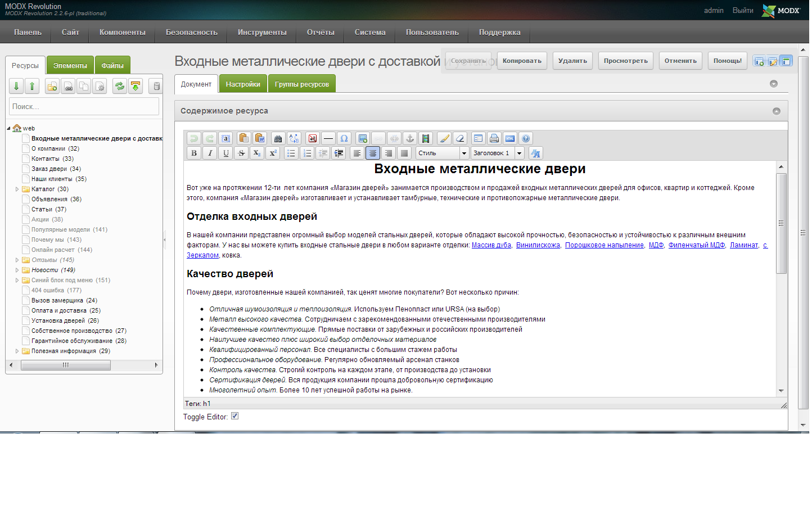Open the Заголовок 1 format dropdown

point(497,153)
